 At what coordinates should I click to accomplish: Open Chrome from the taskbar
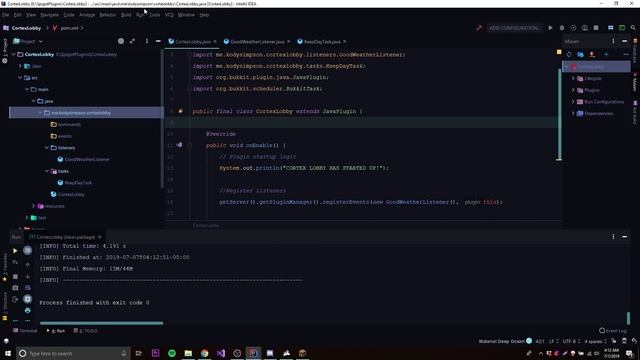click(x=204, y=353)
